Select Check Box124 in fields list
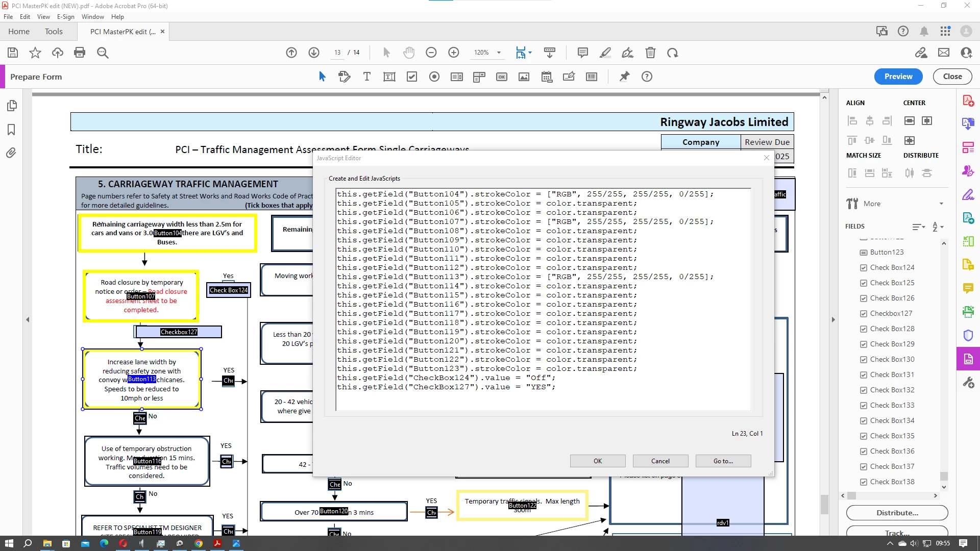The image size is (980, 551). click(892, 267)
